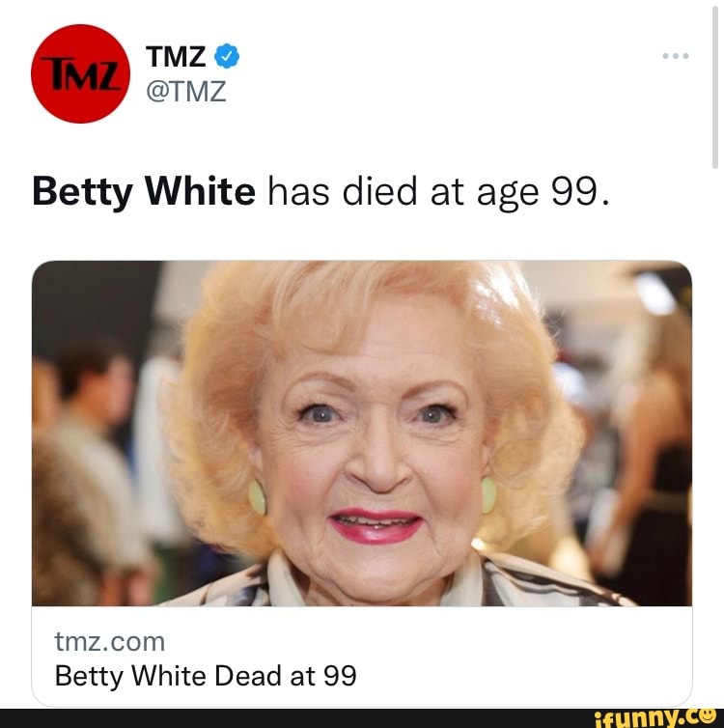Click the TMZ display name

(176, 56)
